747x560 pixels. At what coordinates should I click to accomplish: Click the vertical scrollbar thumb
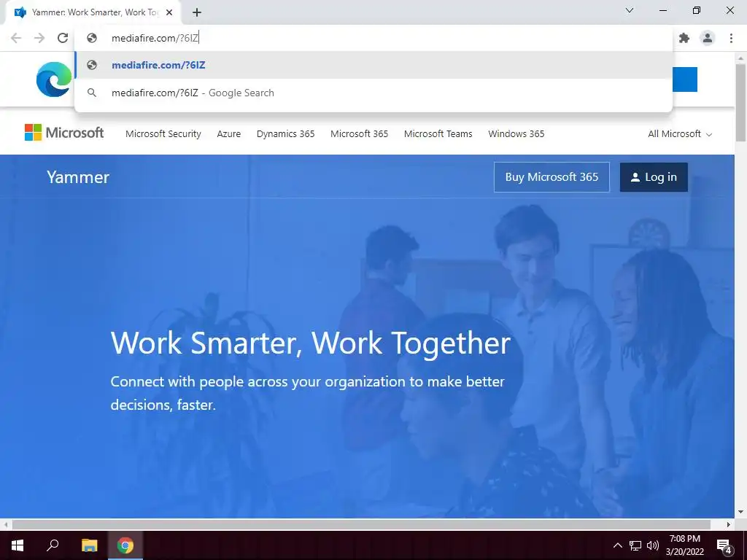click(740, 102)
